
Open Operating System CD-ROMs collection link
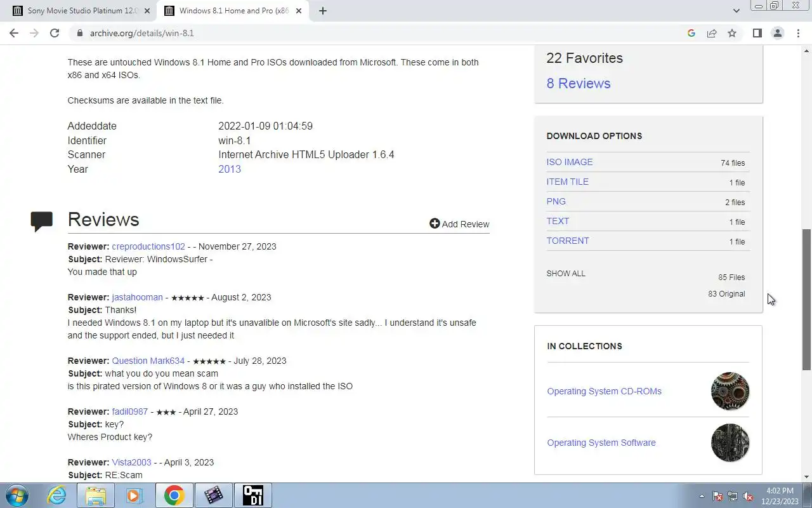pos(605,391)
